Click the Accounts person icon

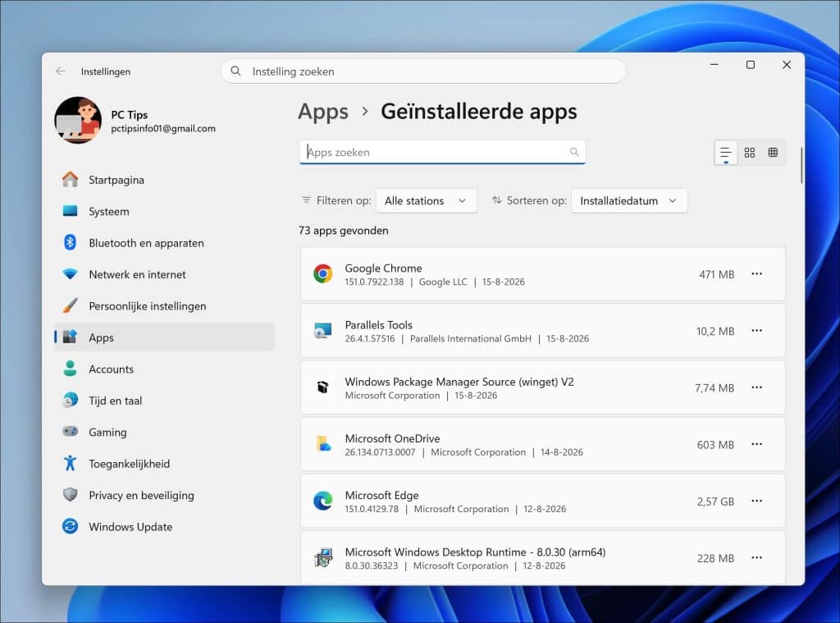(x=71, y=369)
